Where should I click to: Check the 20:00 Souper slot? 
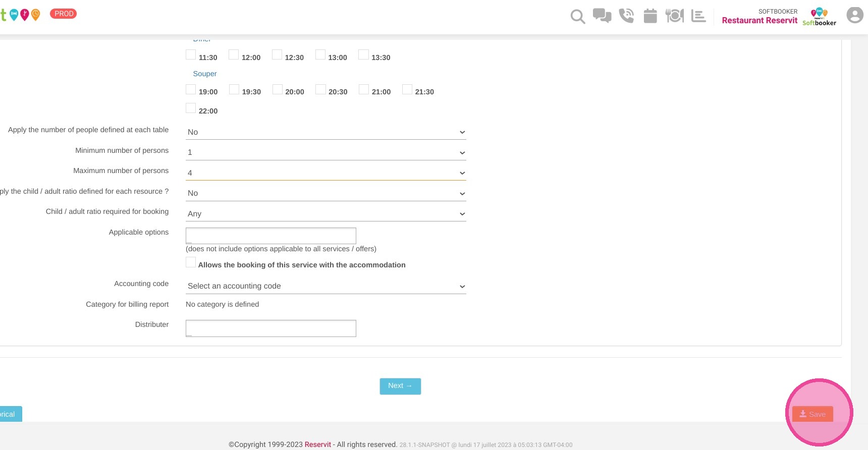click(x=278, y=89)
